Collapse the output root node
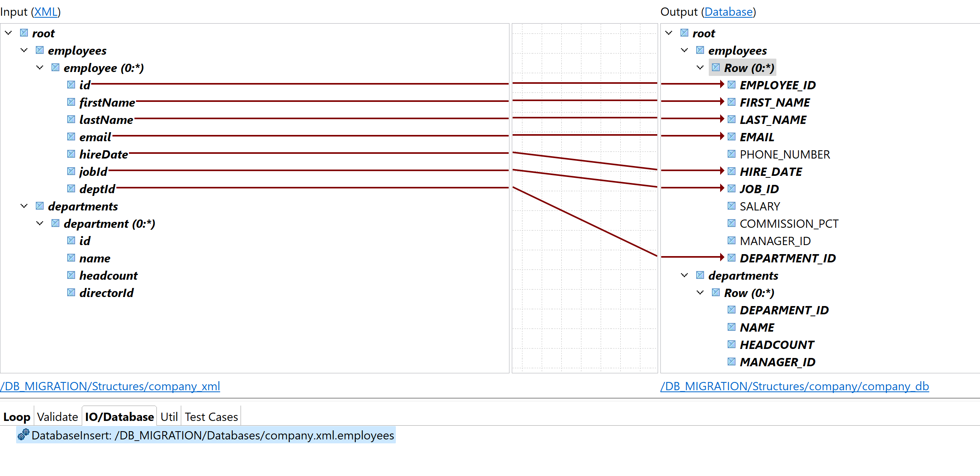The image size is (980, 476). point(669,33)
